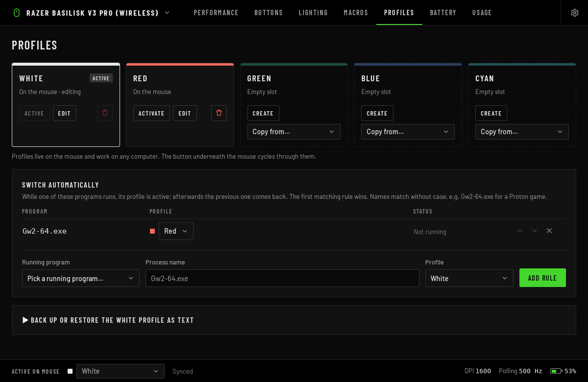
Task: Go to the Macros tab
Action: (x=356, y=13)
